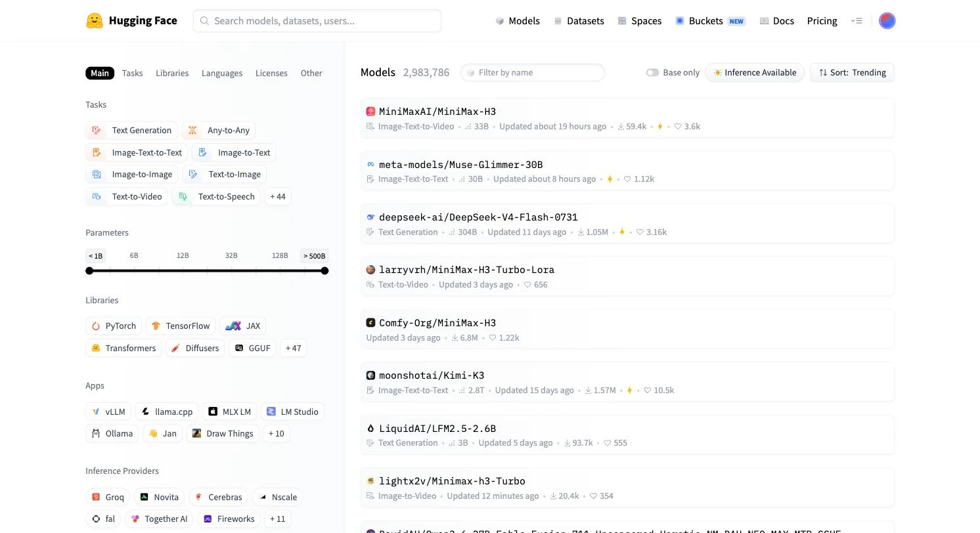Switch to the Libraries filter tab
Screen dimensions: 980x533
(x=172, y=73)
